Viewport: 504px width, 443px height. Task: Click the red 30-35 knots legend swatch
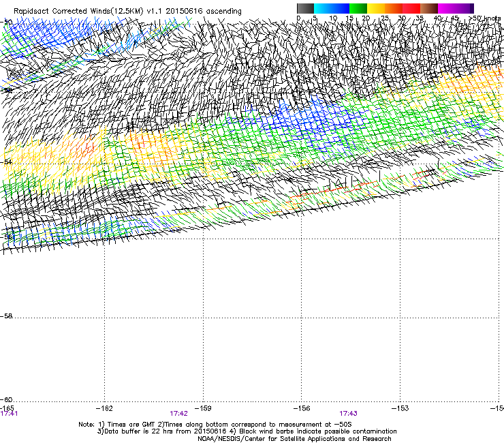411,8
